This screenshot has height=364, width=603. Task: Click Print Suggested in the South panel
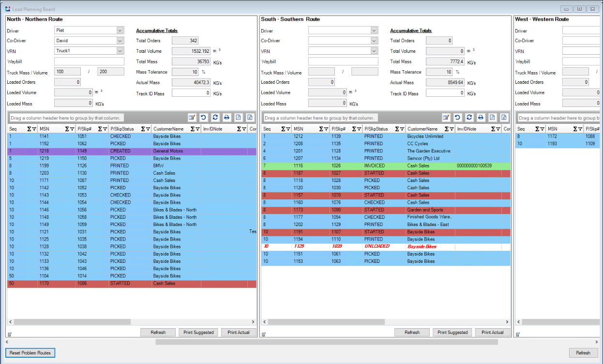[452, 332]
